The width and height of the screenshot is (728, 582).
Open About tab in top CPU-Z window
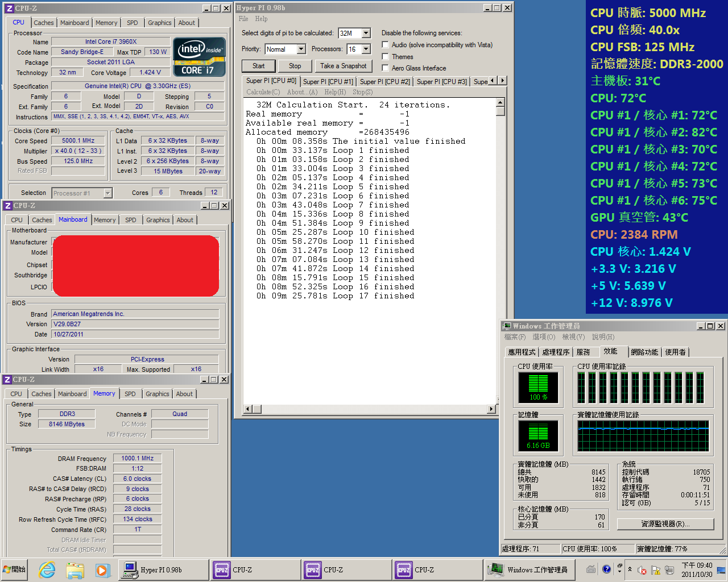[x=187, y=23]
